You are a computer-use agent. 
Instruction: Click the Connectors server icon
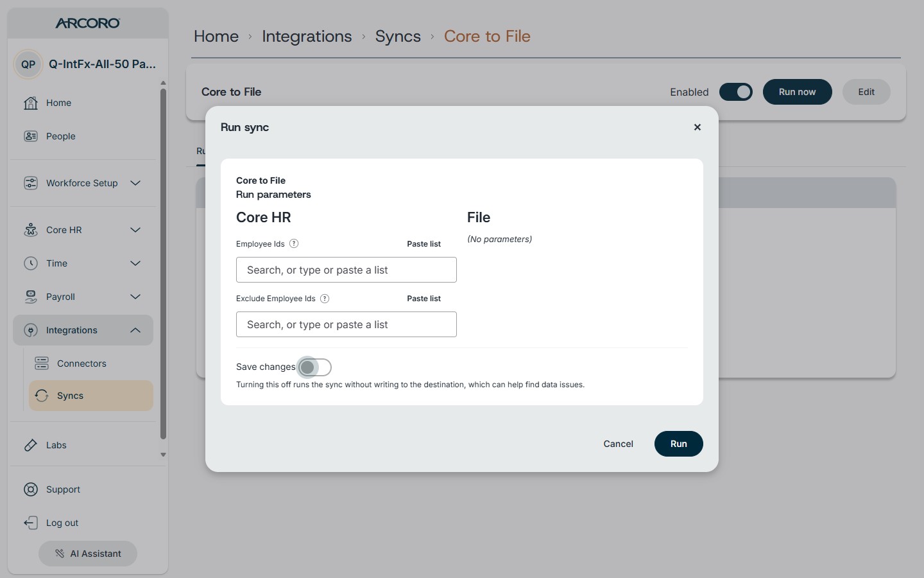pos(42,363)
